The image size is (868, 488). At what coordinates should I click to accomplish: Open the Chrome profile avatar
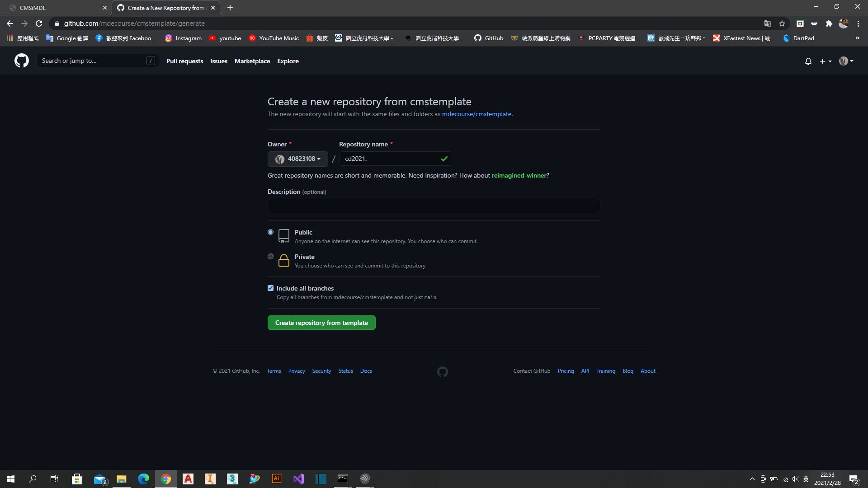tap(843, 23)
